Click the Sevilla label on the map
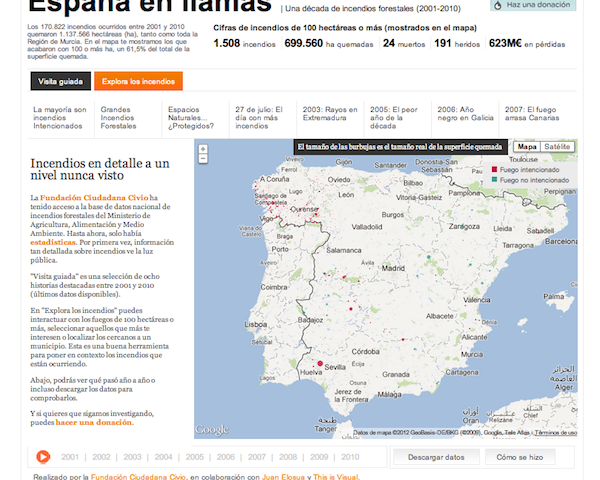Screen dimensions: 600x480 pyautogui.click(x=335, y=367)
